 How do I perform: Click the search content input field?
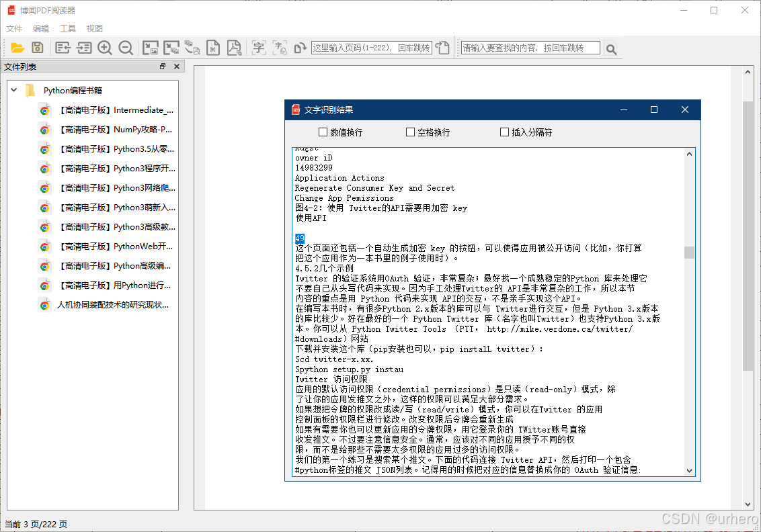[x=530, y=48]
